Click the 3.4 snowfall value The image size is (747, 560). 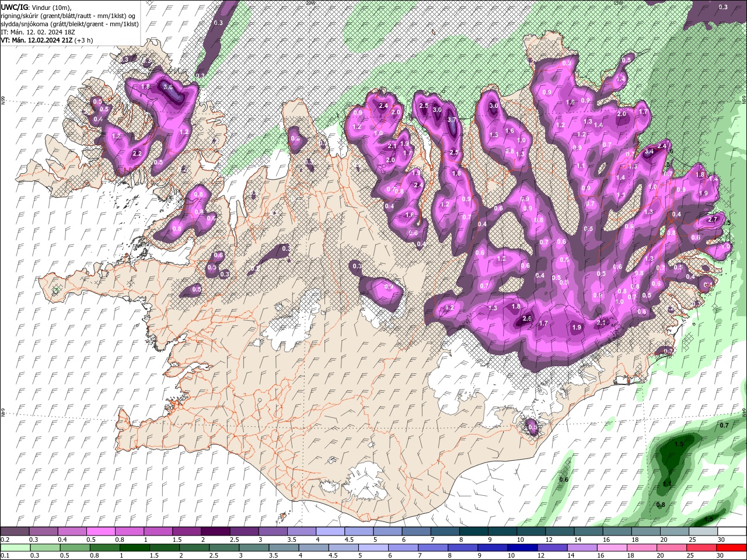[x=649, y=151]
